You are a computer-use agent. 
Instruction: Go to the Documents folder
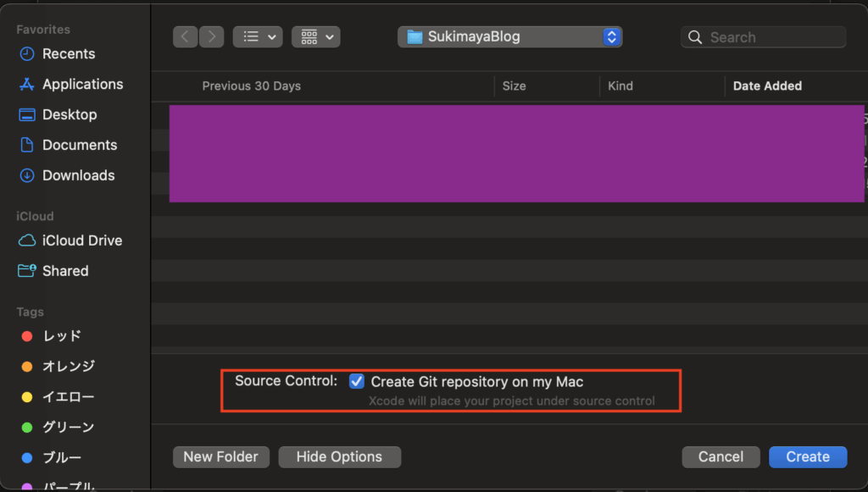(68, 145)
